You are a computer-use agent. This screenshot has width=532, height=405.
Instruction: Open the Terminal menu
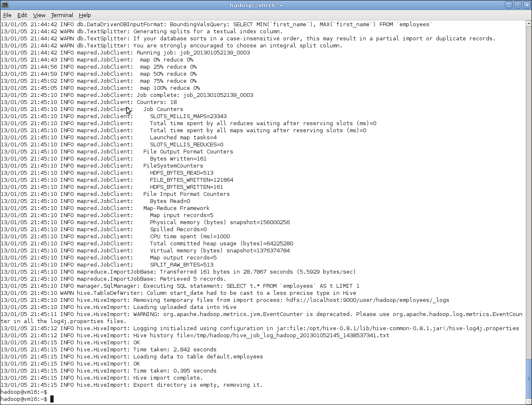click(62, 15)
